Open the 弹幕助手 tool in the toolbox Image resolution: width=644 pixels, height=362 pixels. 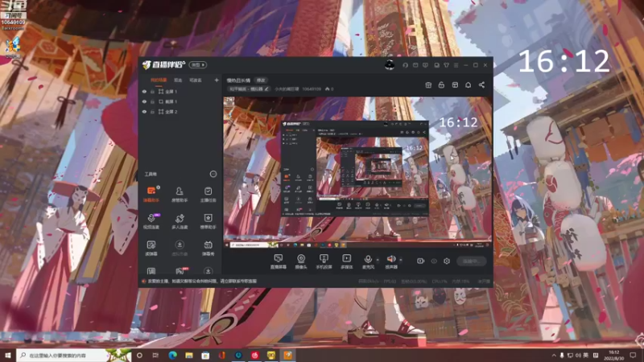click(151, 194)
